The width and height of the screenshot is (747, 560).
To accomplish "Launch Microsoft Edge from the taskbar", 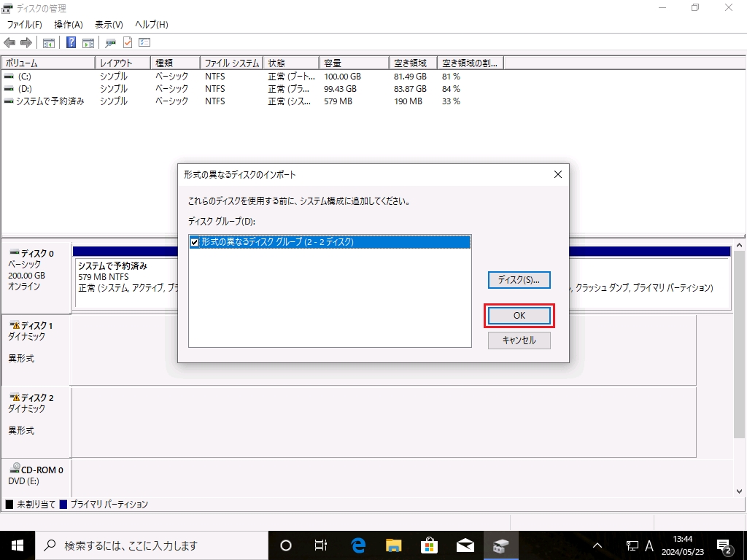I will pos(357,545).
